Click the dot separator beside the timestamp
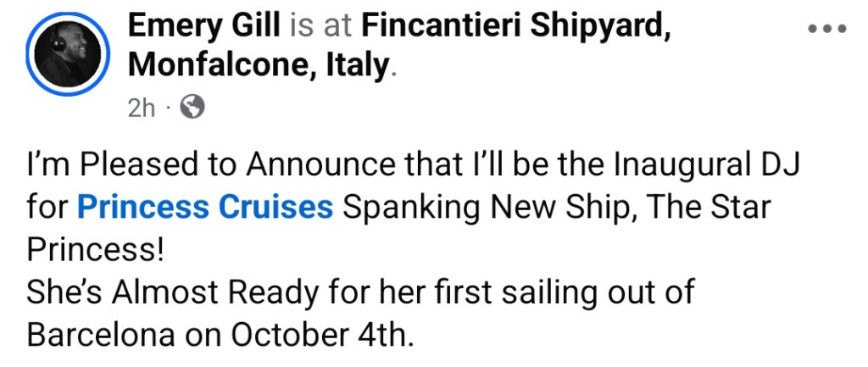 (169, 108)
